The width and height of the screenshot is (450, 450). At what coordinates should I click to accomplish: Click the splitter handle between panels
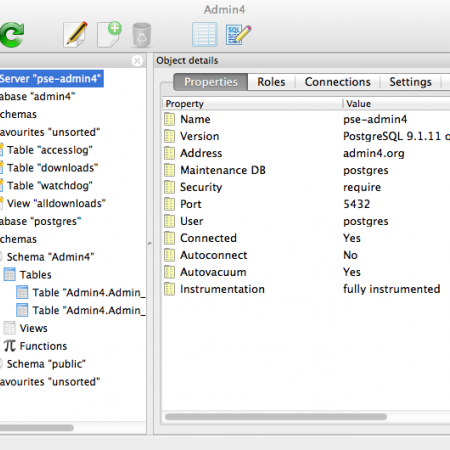tap(150, 244)
